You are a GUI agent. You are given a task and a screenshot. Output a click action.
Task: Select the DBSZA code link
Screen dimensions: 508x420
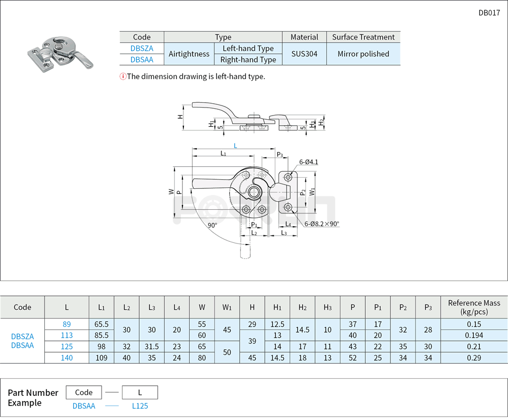pos(141,48)
